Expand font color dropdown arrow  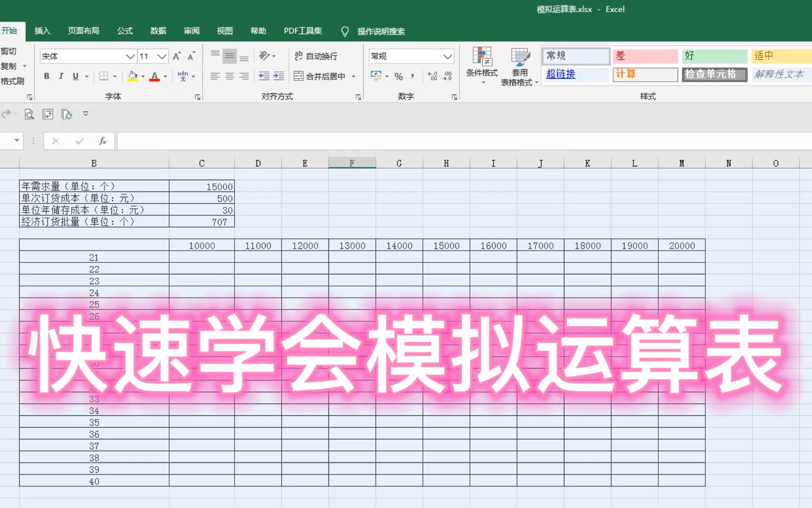point(165,76)
